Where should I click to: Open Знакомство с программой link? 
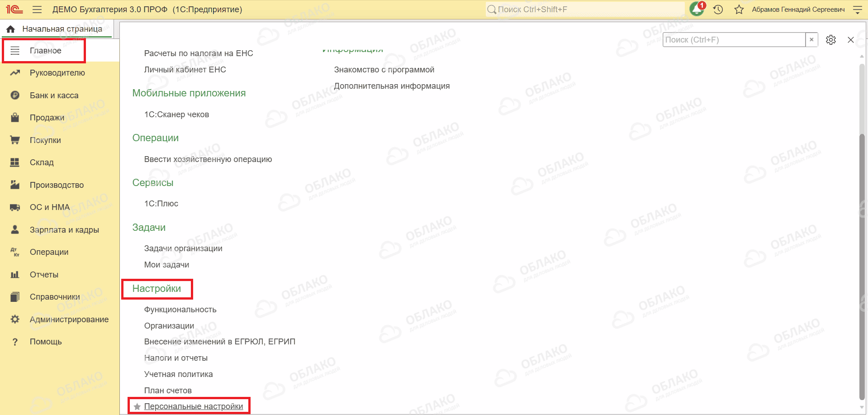click(384, 70)
